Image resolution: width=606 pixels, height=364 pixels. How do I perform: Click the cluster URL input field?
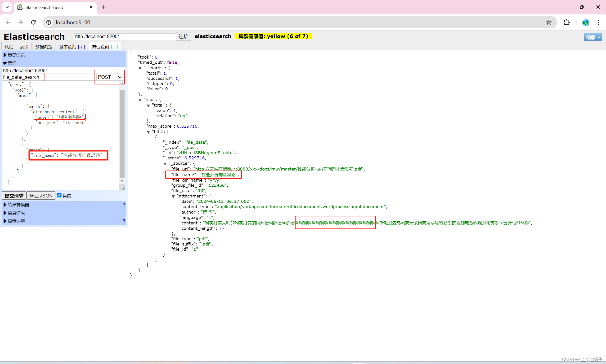pos(125,36)
